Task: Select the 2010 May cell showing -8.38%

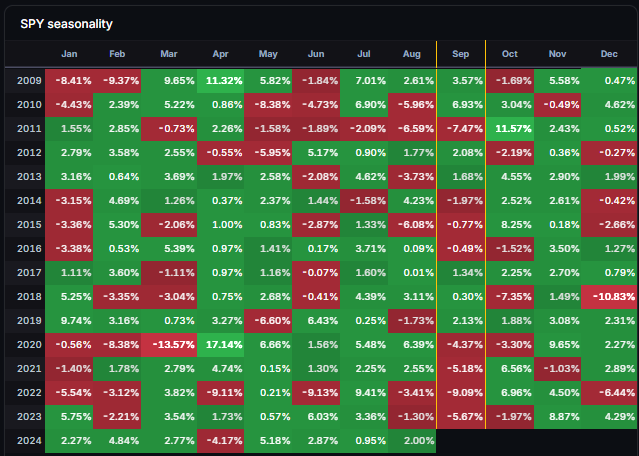Action: (268, 105)
